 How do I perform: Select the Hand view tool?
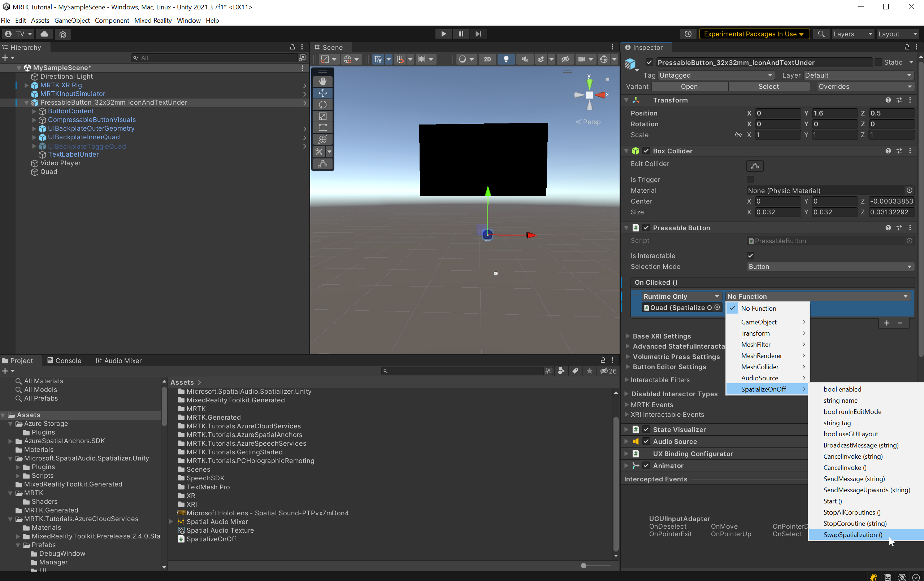point(323,81)
